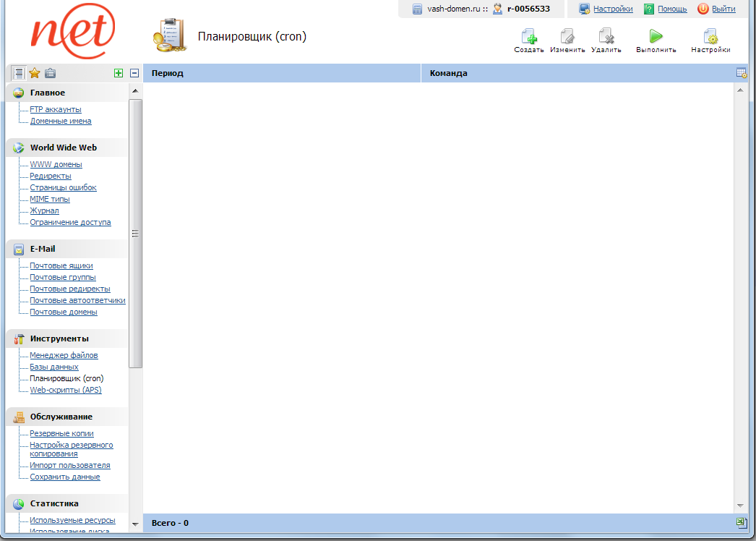Screen dimensions: 756x541
Task: Collapse the World Wide Web section header
Action: tap(63, 148)
